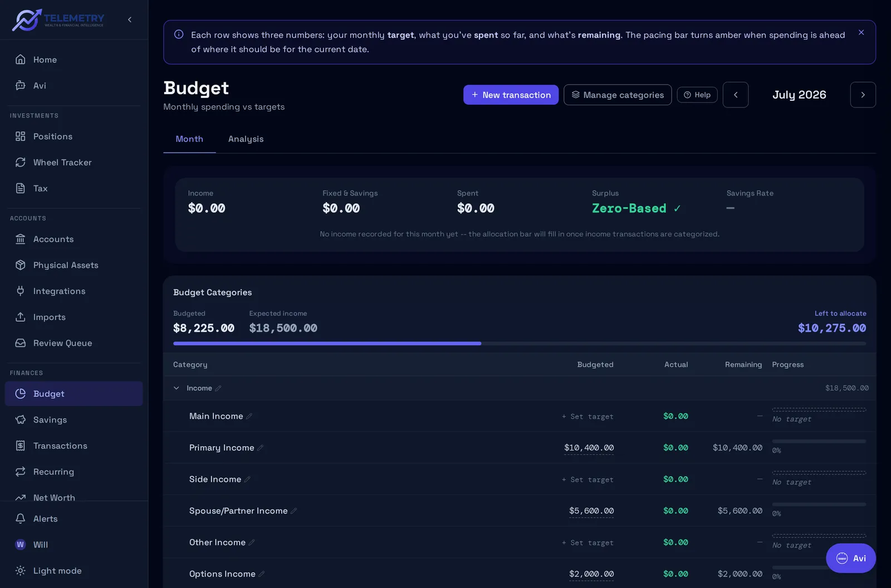Edit Primary Income name pencil icon
This screenshot has height=588, width=891.
260,448
